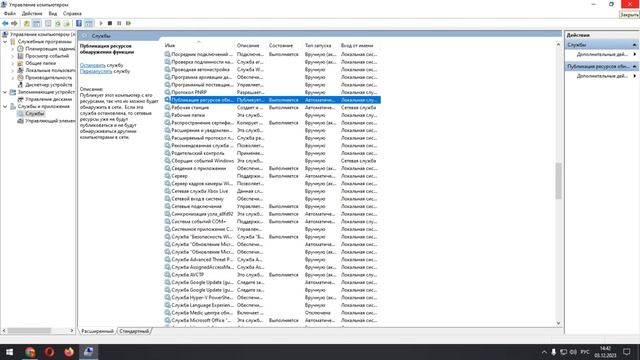This screenshot has width=640, height=360.
Task: Open the notification center in system tray
Action: pos(627,352)
